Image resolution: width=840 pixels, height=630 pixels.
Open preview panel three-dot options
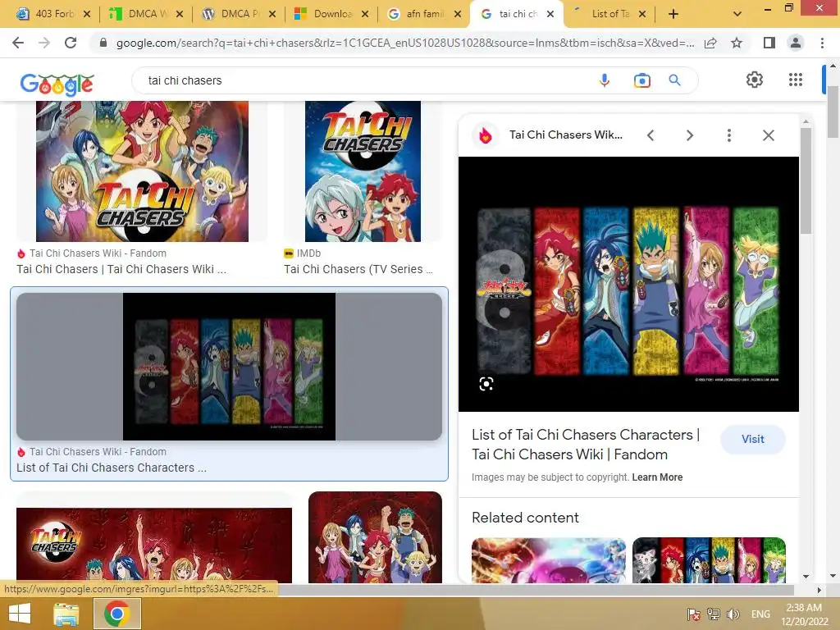click(728, 135)
